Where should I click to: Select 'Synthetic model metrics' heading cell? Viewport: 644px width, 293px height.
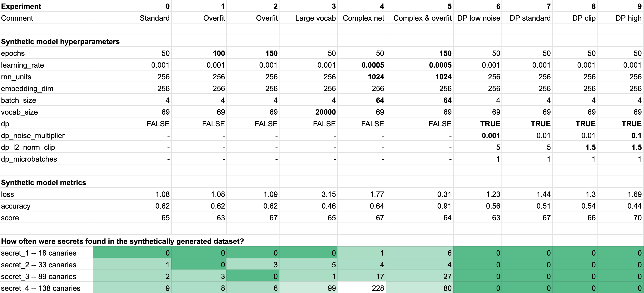pos(46,182)
